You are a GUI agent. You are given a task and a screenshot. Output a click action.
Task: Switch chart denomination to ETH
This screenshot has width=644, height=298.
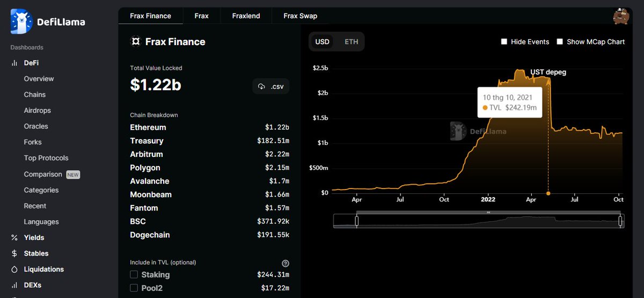(x=351, y=41)
